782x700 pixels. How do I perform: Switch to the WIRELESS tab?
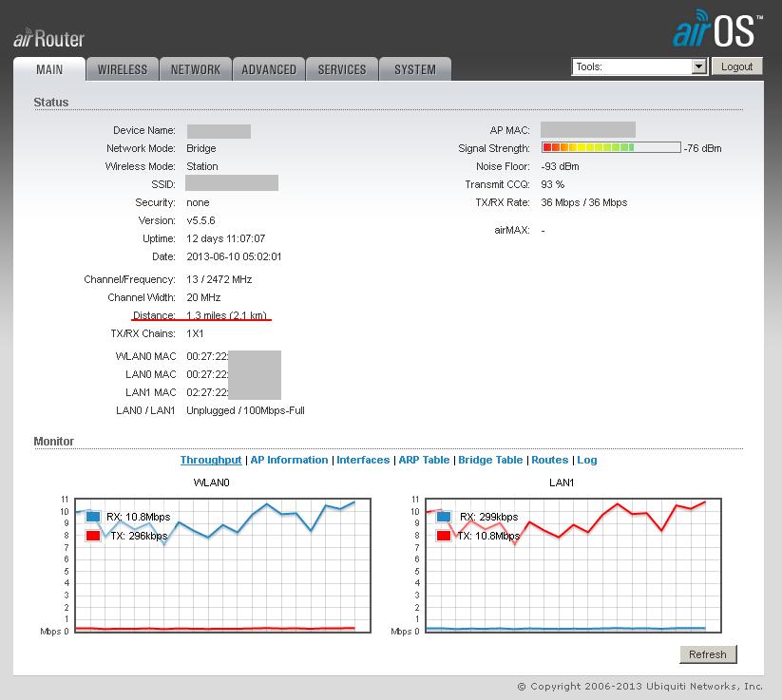(123, 69)
